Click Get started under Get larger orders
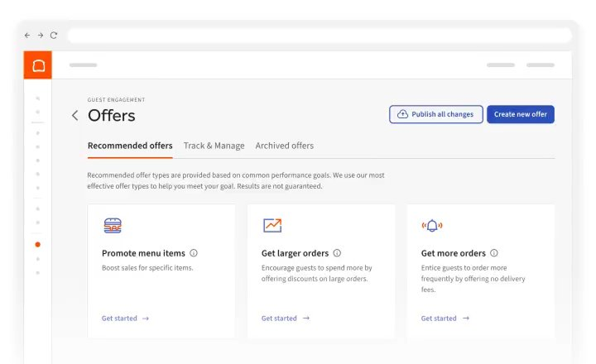Screen dimensions: 596x364 [286, 318]
